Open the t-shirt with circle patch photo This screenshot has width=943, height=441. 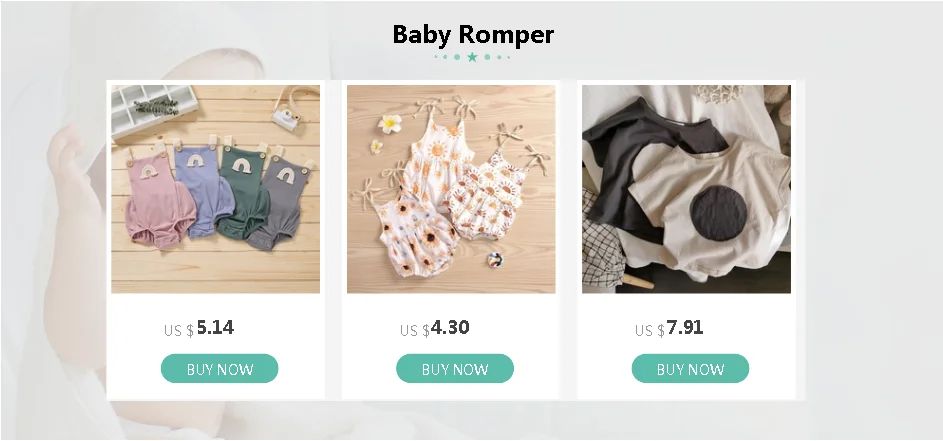click(x=686, y=189)
